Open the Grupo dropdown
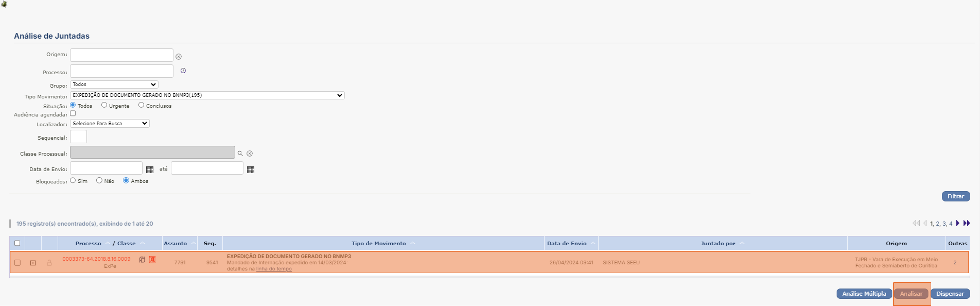This screenshot has height=306, width=980. pyautogui.click(x=114, y=85)
